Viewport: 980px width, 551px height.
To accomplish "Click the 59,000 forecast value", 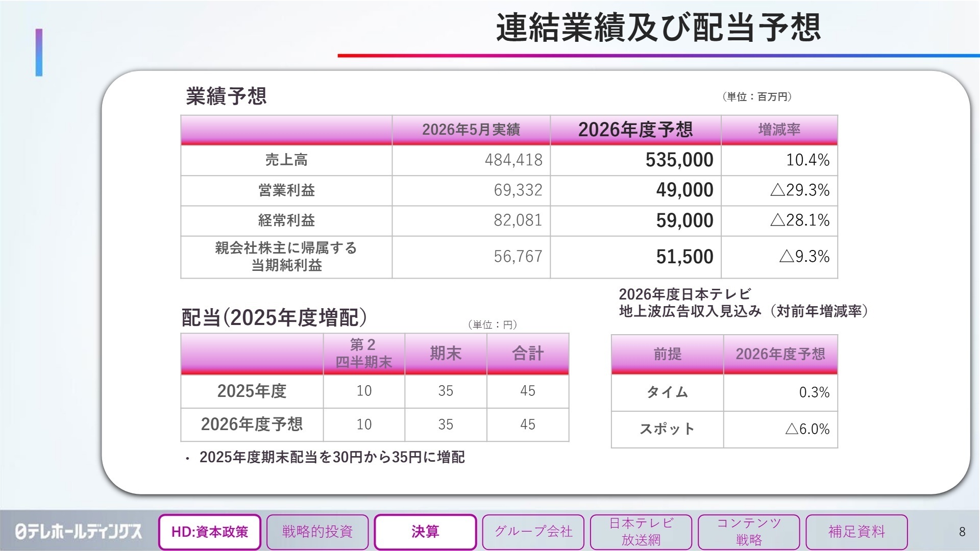I will 685,220.
